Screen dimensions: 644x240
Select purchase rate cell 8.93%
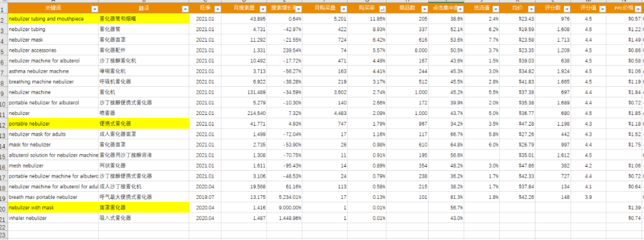pyautogui.click(x=367, y=30)
